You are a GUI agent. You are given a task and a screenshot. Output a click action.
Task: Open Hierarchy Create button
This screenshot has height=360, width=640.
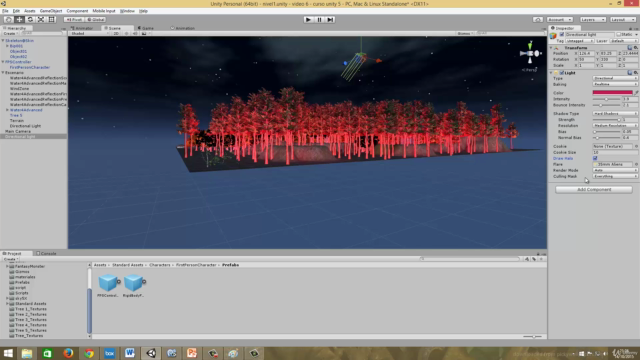coord(10,33)
